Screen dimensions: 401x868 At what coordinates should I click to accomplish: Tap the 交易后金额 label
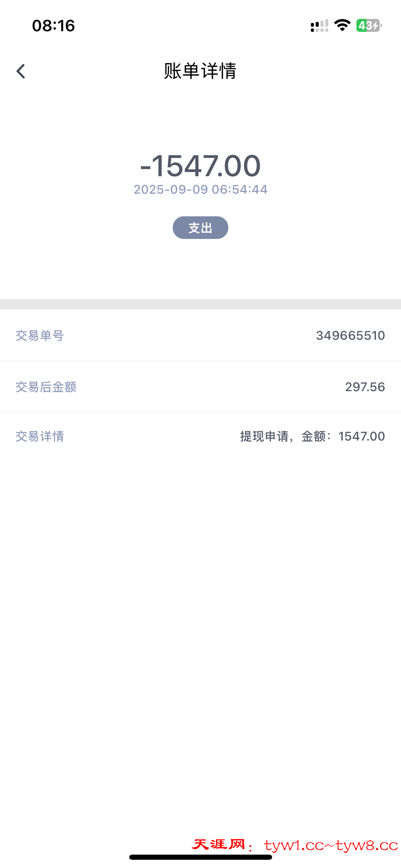click(x=46, y=387)
